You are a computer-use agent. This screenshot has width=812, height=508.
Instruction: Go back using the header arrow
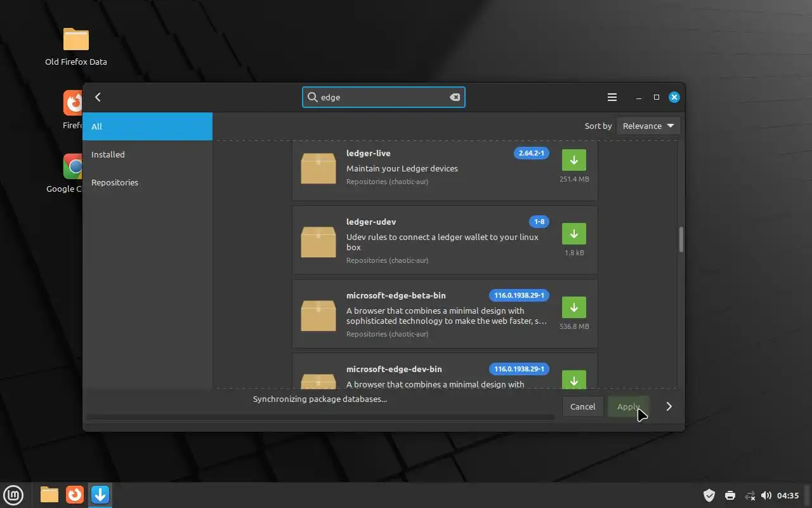[98, 97]
